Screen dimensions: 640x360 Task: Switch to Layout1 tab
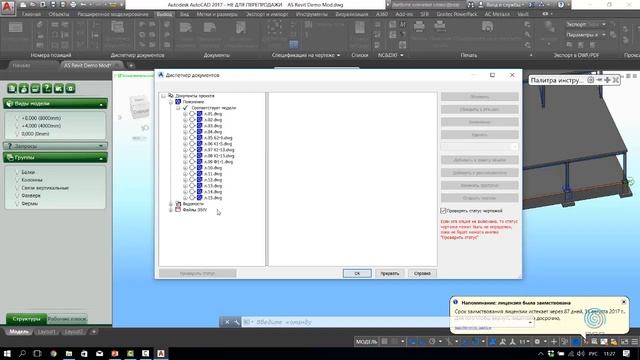46,332
